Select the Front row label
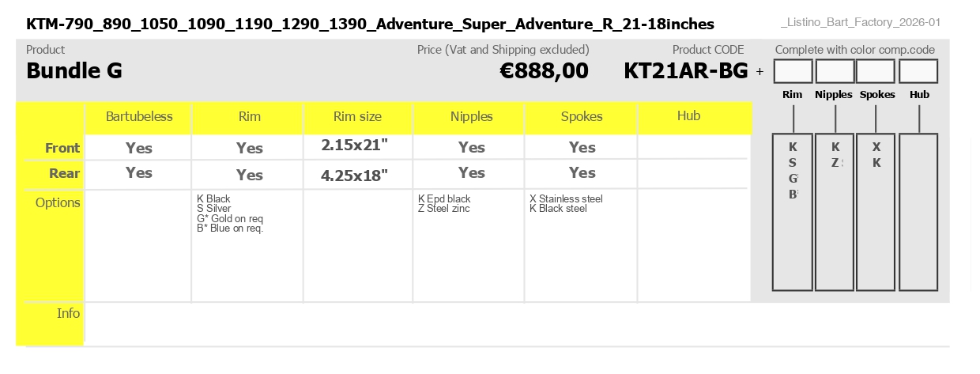This screenshot has height=374, width=980. tap(62, 148)
